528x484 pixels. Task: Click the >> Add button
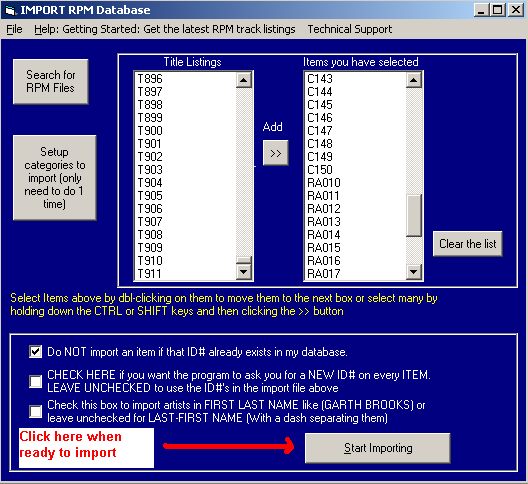275,153
